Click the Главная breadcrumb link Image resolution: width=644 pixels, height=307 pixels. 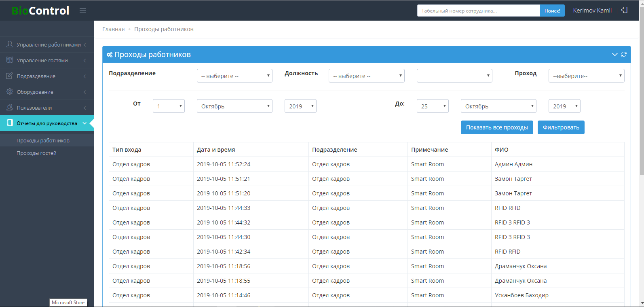113,29
